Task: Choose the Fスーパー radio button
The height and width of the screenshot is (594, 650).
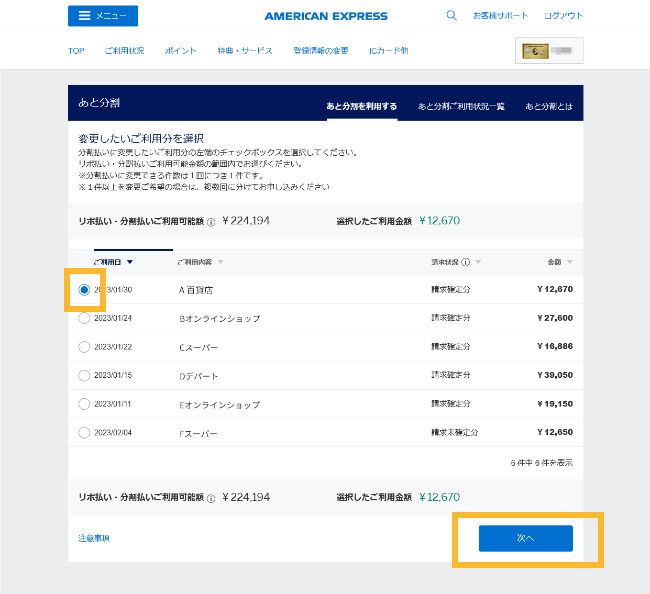Action: click(83, 433)
